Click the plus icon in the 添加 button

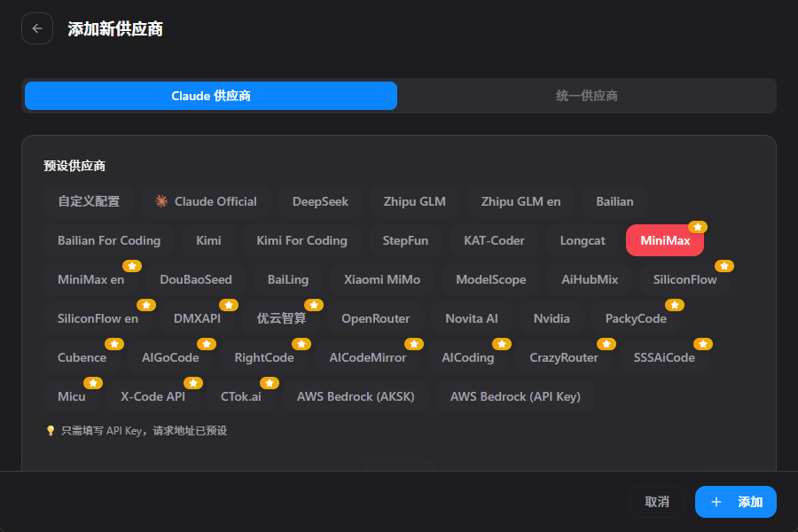(716, 502)
